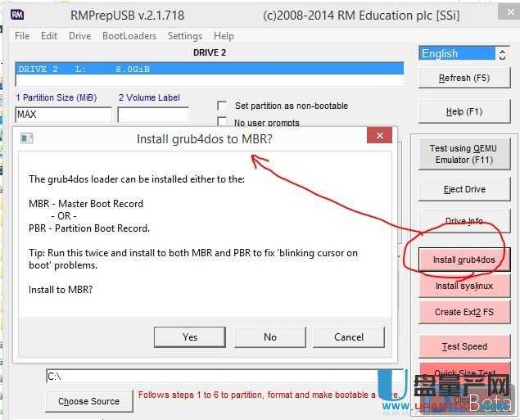This screenshot has height=420, width=520.
Task: Cancel the grub4dos install dialog
Action: tap(349, 336)
